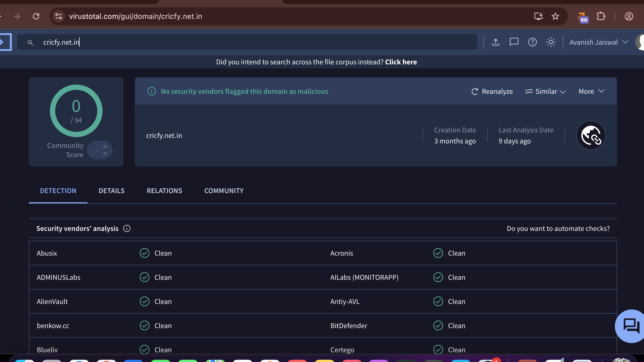Screen dimensions: 644x362
Task: Switch to the COMMUNITY tab
Action: pyautogui.click(x=224, y=191)
